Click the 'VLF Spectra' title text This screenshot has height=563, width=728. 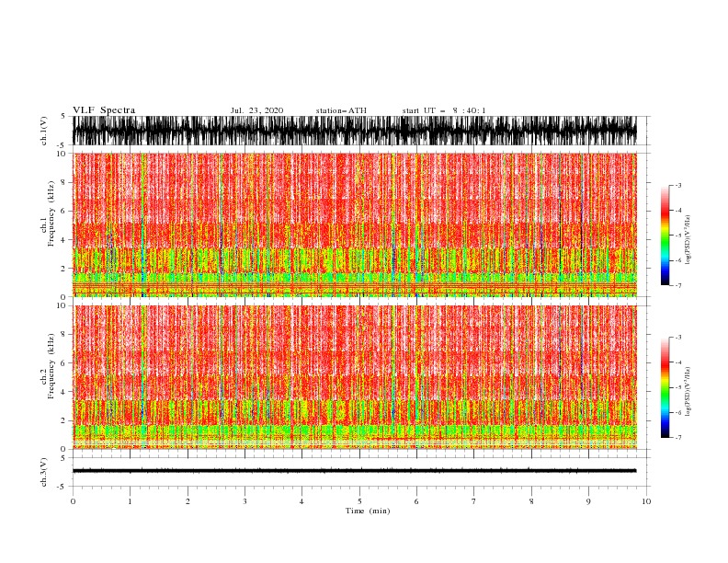[104, 110]
